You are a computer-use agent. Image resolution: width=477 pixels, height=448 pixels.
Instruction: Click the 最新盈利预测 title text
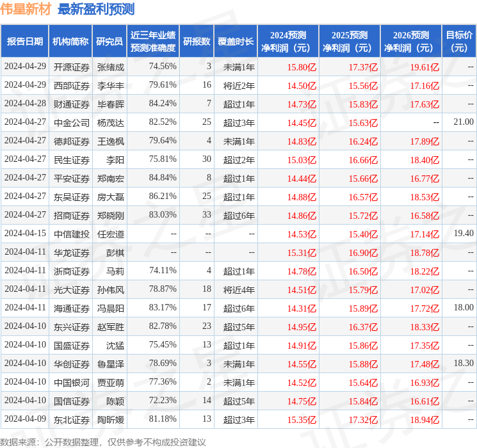(96, 9)
